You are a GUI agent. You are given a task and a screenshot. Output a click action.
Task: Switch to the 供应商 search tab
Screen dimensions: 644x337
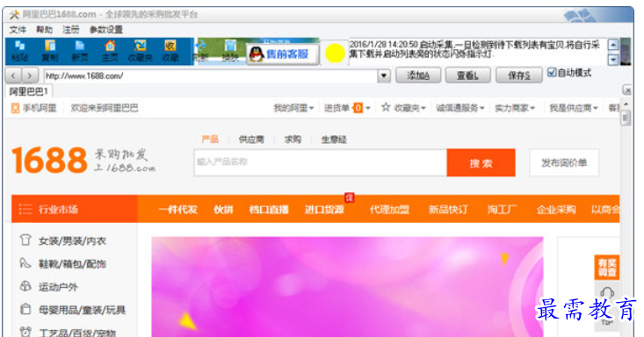coord(251,140)
